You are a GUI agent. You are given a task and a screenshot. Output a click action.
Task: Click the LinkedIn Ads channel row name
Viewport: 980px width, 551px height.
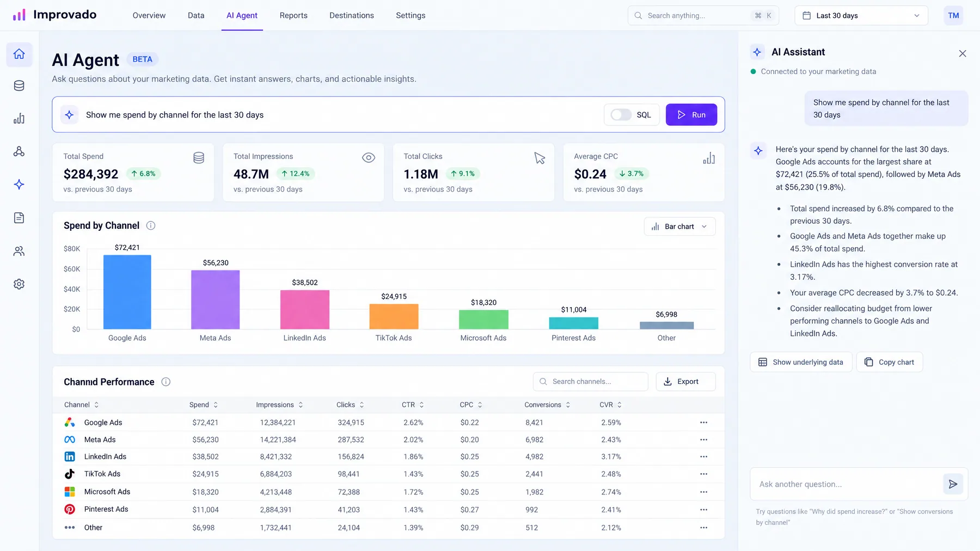105,457
